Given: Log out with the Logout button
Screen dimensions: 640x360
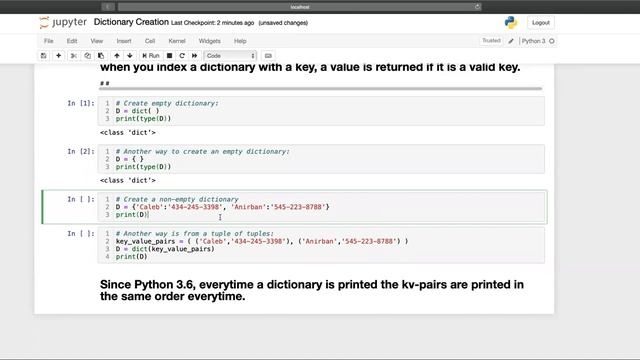Looking at the screenshot, I should [x=541, y=23].
